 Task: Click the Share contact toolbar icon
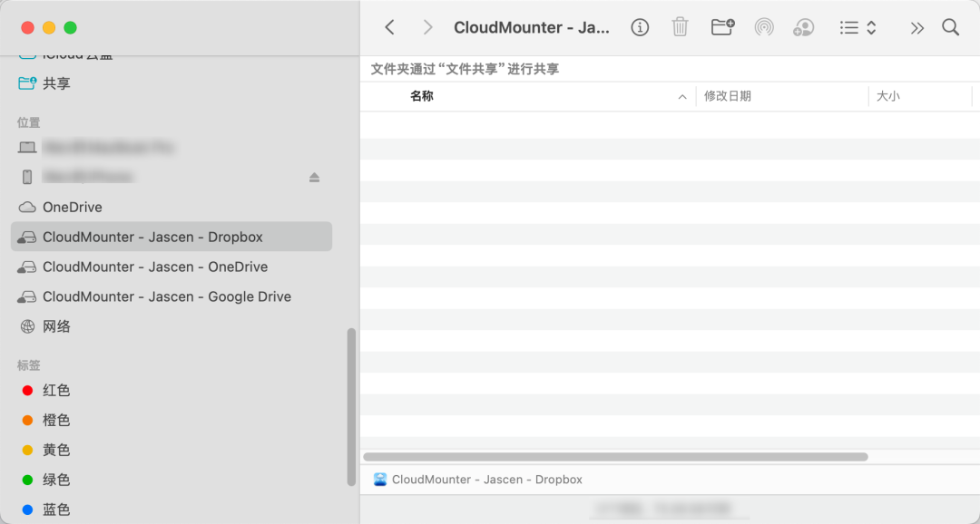pos(803,27)
